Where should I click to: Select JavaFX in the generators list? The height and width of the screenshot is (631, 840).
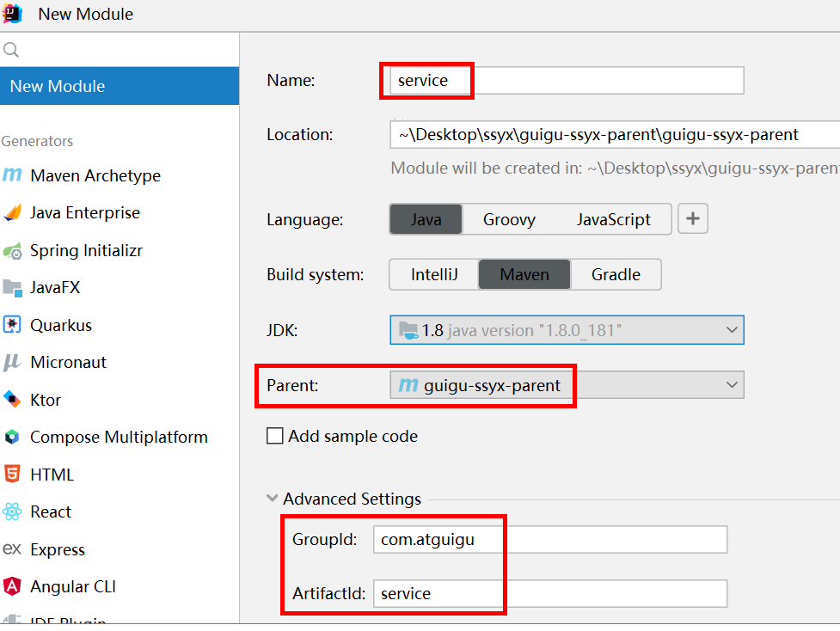[x=55, y=288]
